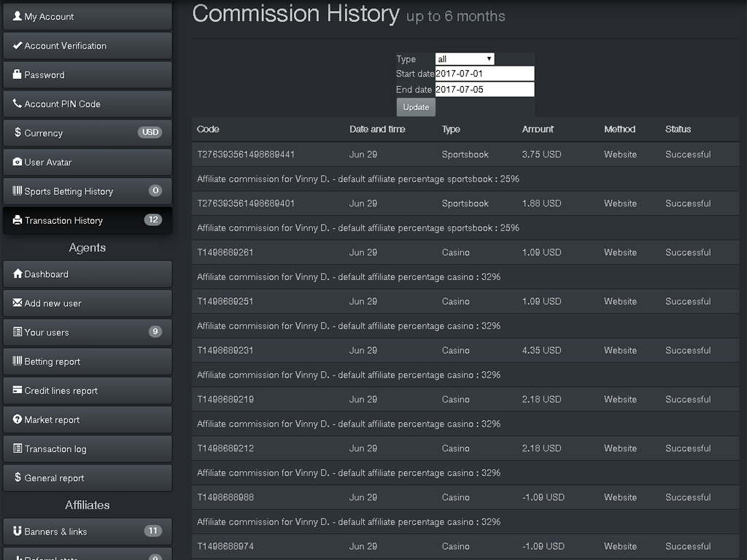The width and height of the screenshot is (747, 560).
Task: Click the camera icon for User Avatar
Action: [x=18, y=162]
